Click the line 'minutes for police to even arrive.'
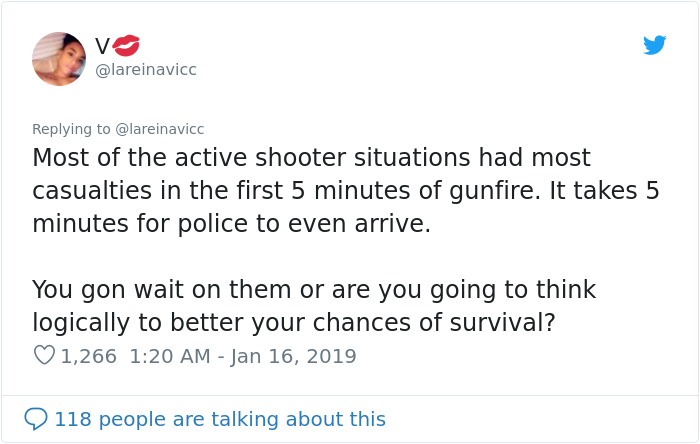The width and height of the screenshot is (700, 444). point(231,222)
